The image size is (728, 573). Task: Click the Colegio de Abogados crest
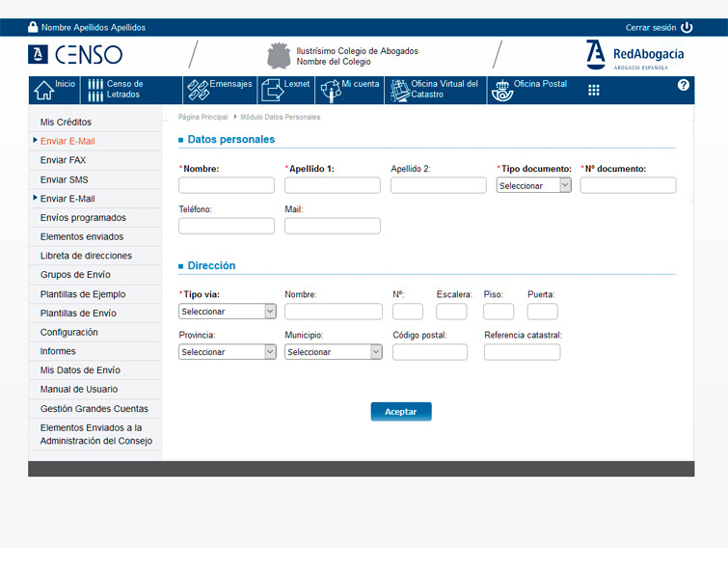coord(279,56)
